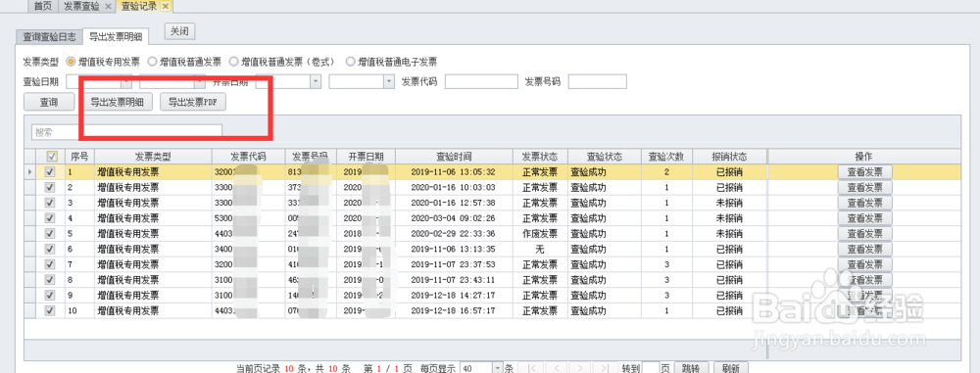980x373 pixels.
Task: Open the 查验日期 end date dropdown
Action: 199,81
